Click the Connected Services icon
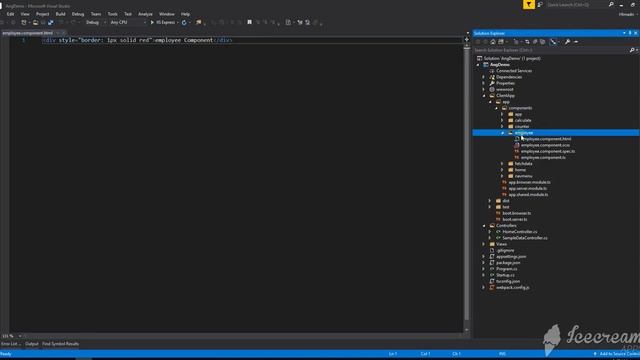The height and width of the screenshot is (360, 640). 492,71
